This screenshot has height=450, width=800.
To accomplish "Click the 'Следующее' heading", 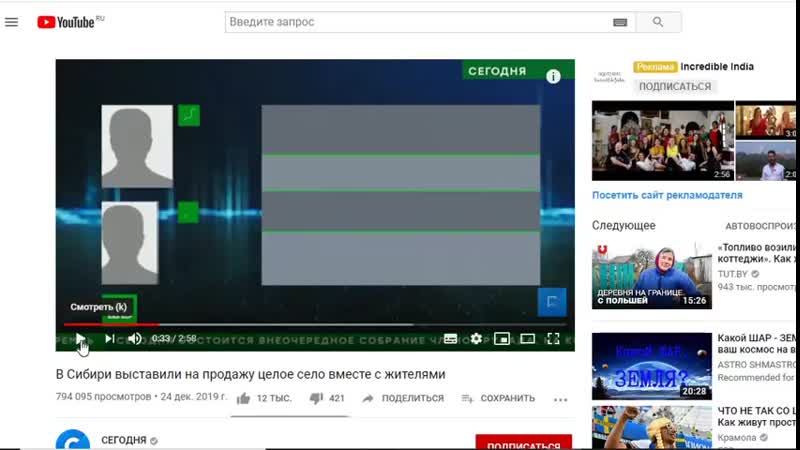I will coord(623,225).
